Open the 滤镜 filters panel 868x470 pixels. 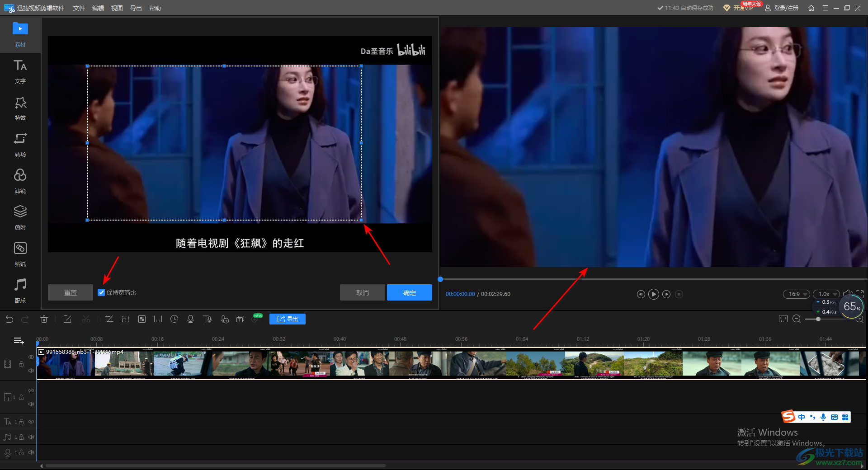20,181
